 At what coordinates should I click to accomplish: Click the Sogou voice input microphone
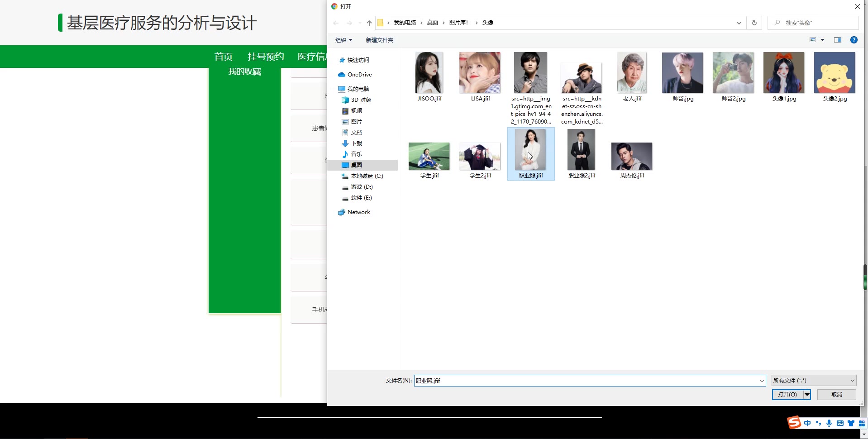(829, 423)
